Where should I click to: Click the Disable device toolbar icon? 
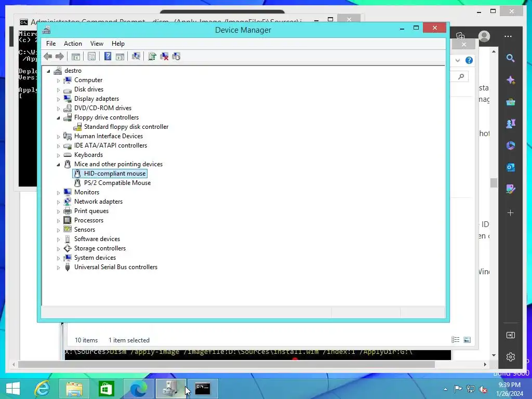pyautogui.click(x=177, y=56)
